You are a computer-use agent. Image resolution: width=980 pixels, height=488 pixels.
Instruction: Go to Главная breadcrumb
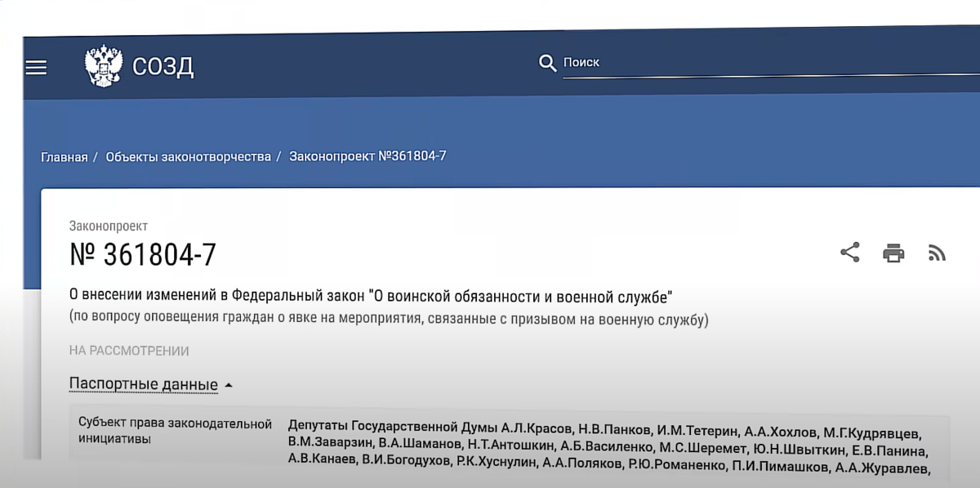click(x=64, y=157)
